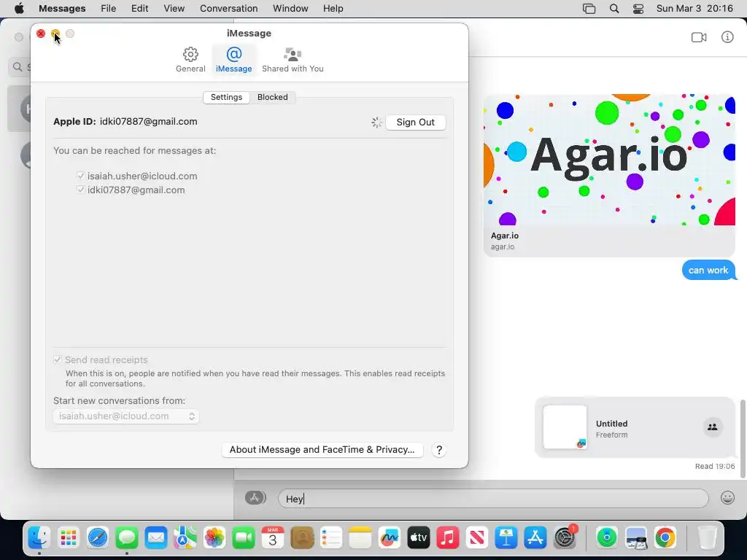Close the iMessage preferences window
This screenshot has width=747, height=560.
tap(41, 34)
